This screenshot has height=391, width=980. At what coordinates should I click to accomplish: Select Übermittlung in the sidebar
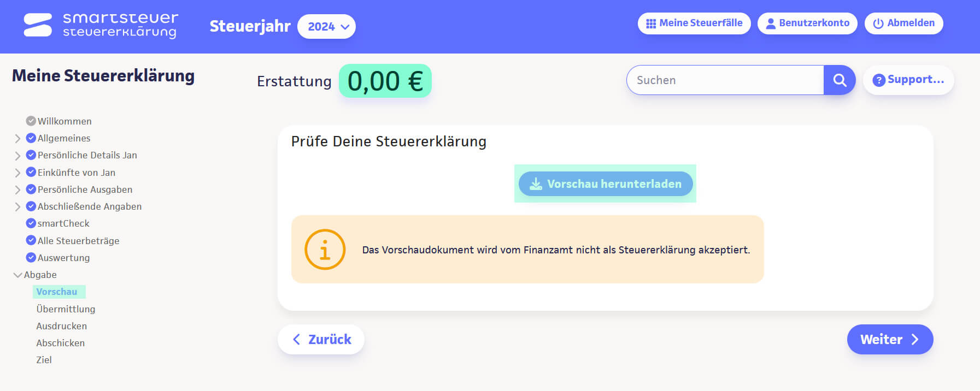pos(66,309)
